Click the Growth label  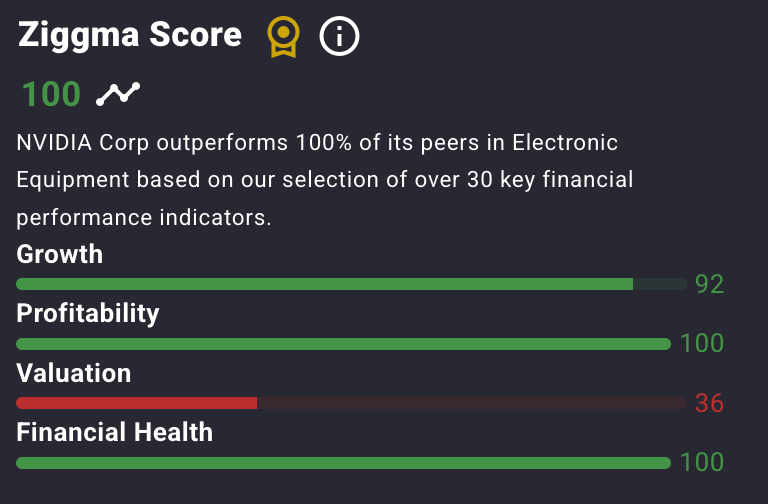point(60,254)
